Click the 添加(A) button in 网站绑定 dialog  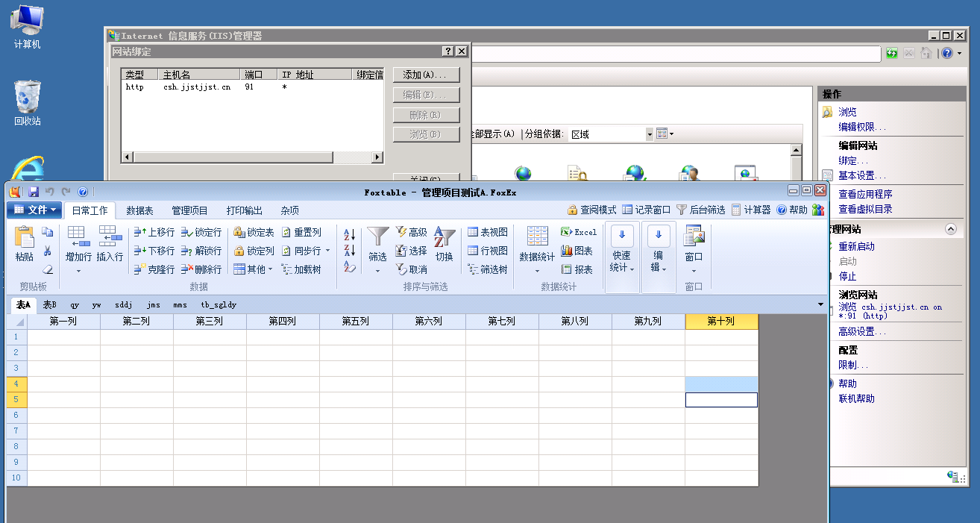[x=426, y=75]
